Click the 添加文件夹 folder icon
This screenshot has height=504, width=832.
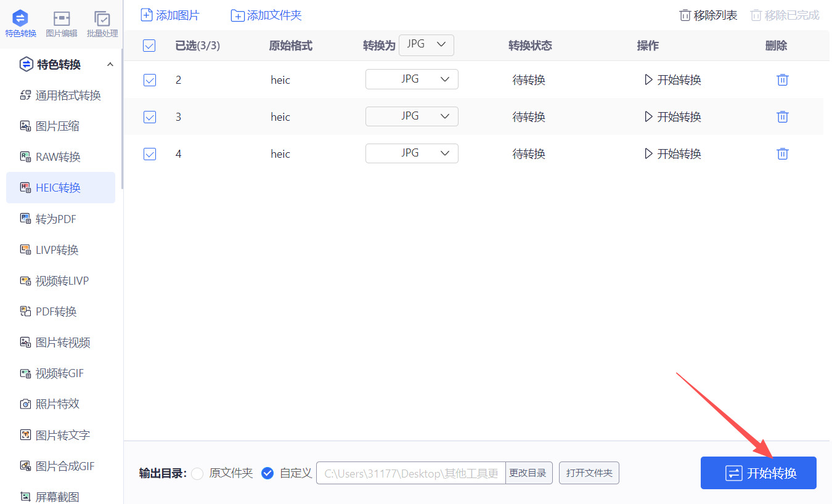point(237,15)
